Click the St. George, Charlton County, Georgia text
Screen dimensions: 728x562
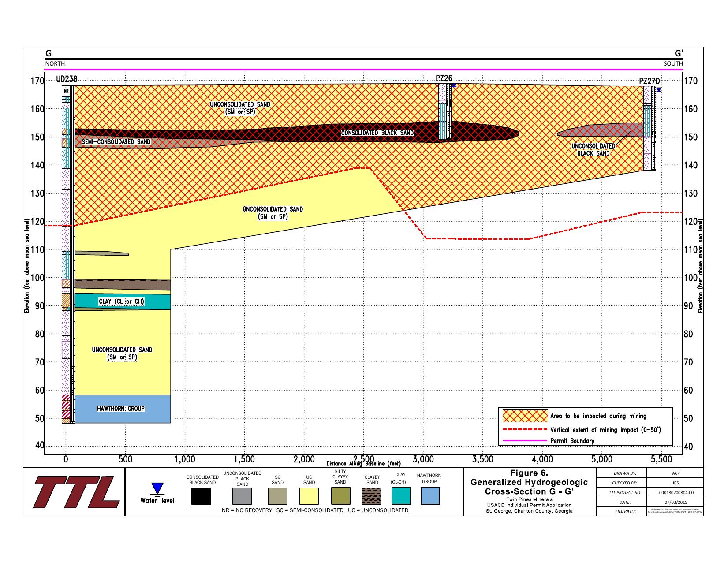[x=529, y=511]
